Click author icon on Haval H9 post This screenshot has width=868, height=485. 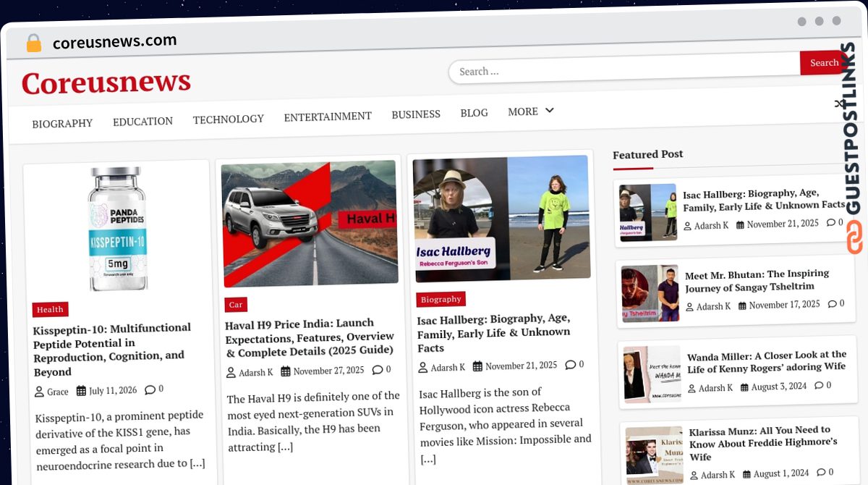click(x=231, y=373)
